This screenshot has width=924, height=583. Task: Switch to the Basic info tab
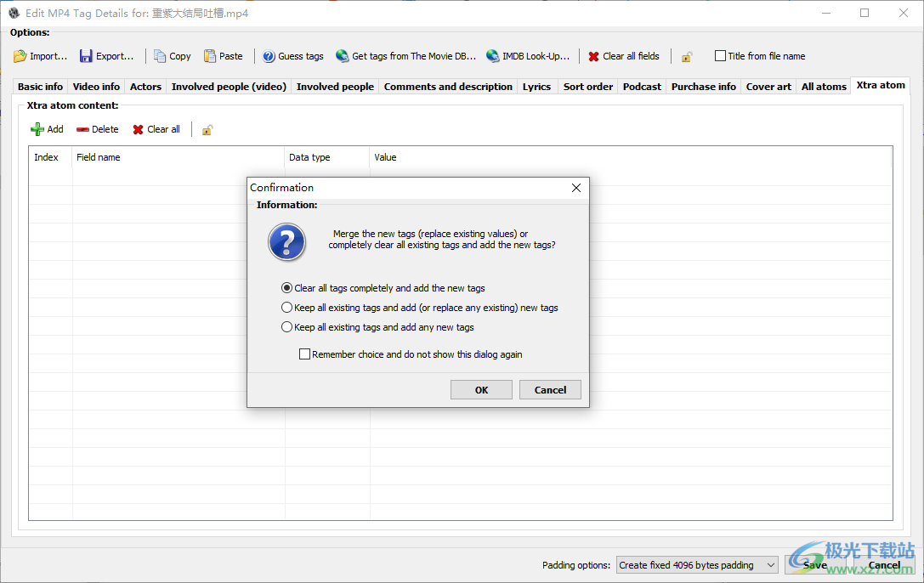coord(40,87)
